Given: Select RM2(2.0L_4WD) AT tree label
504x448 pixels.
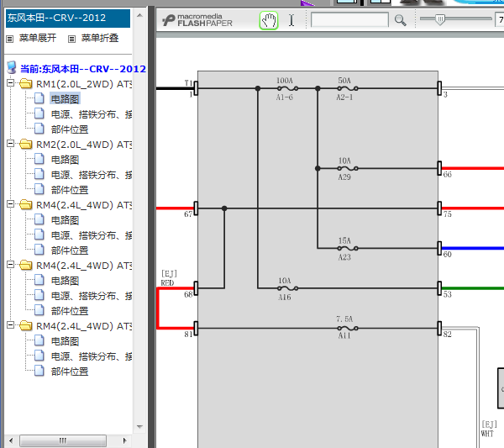Looking at the screenshot, I should coord(84,145).
